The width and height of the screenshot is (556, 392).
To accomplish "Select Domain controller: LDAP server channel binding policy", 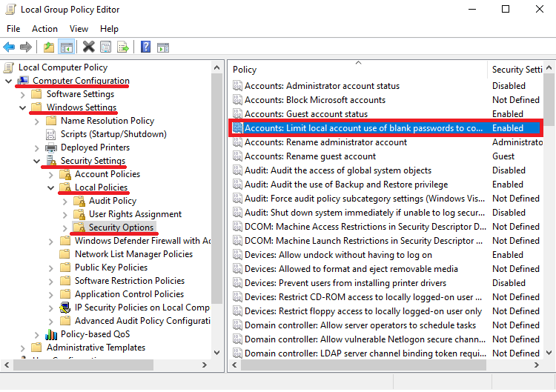I will coord(365,353).
